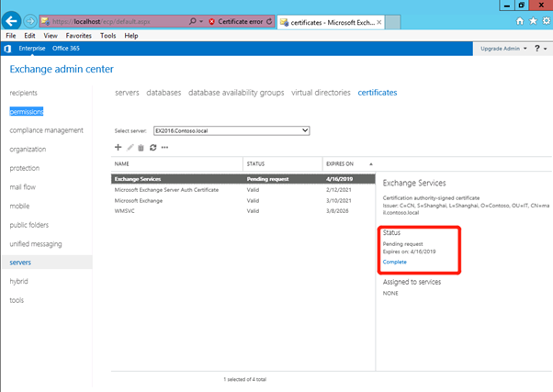The height and width of the screenshot is (392, 553).
Task: Select Exchange Services certificate row
Action: (243, 179)
